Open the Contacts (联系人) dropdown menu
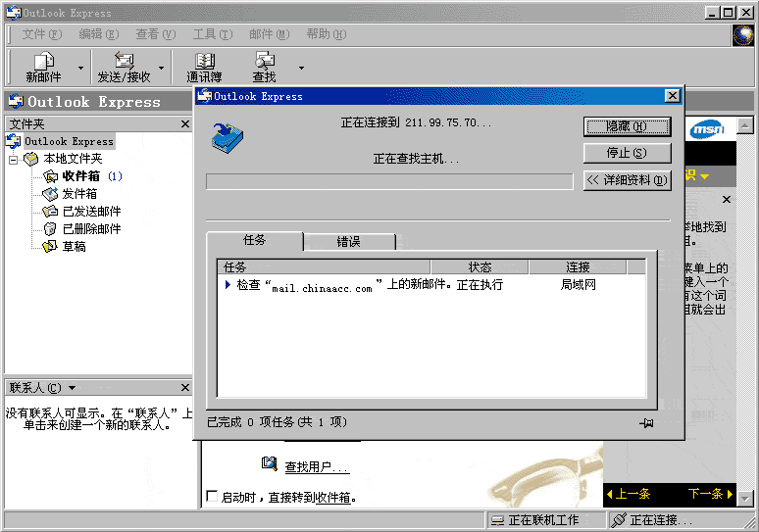This screenshot has height=532, width=759. pyautogui.click(x=73, y=388)
